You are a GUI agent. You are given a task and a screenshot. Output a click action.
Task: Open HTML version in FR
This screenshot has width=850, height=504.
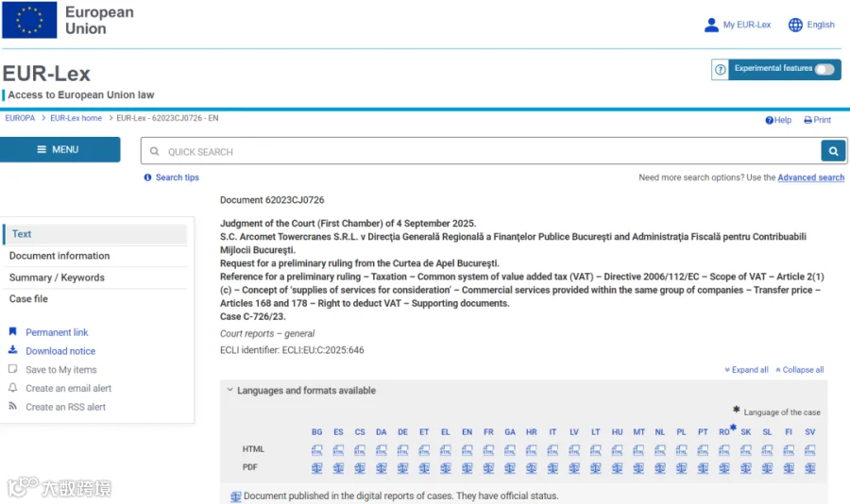click(x=488, y=450)
